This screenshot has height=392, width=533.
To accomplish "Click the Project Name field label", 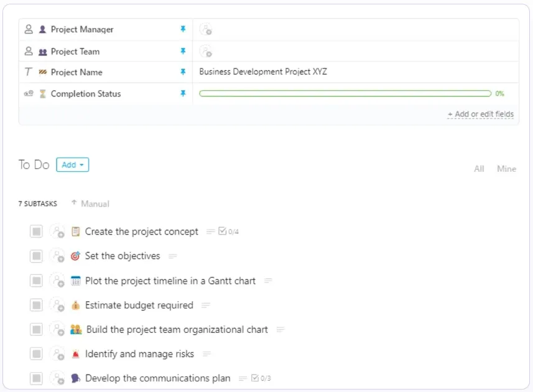I will click(76, 72).
